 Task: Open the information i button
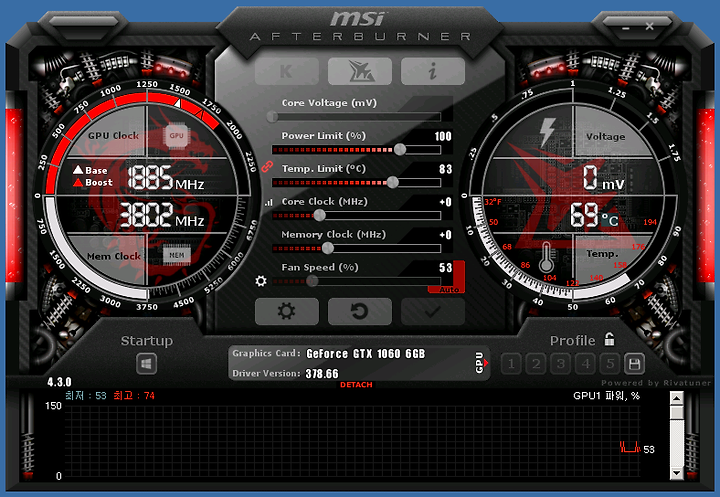click(x=433, y=71)
